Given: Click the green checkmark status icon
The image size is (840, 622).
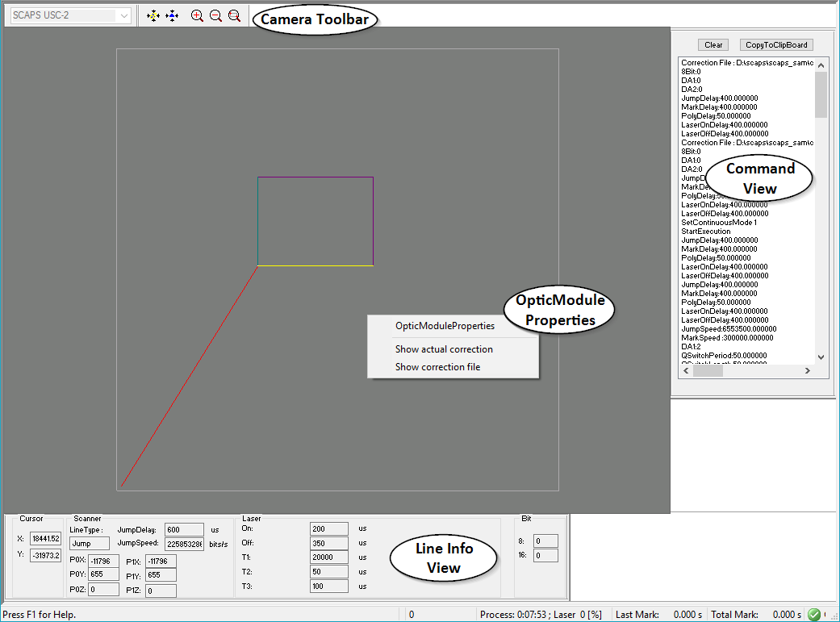Looking at the screenshot, I should pyautogui.click(x=813, y=615).
